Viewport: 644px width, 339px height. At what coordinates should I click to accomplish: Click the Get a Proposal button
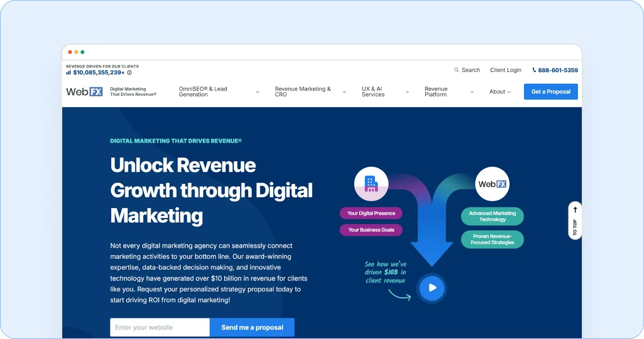pos(551,91)
